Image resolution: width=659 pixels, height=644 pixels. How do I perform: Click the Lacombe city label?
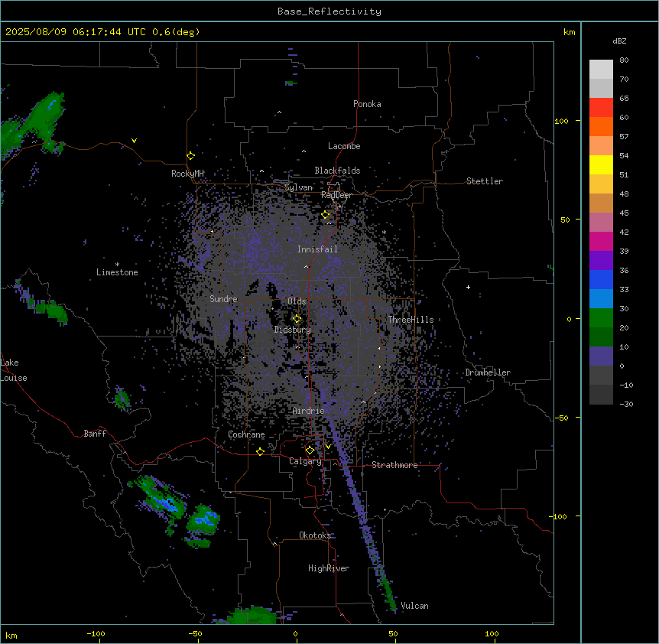click(344, 146)
